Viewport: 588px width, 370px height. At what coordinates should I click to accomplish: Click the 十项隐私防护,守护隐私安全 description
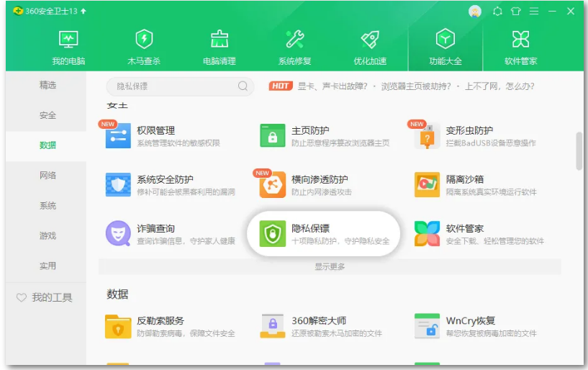point(340,241)
